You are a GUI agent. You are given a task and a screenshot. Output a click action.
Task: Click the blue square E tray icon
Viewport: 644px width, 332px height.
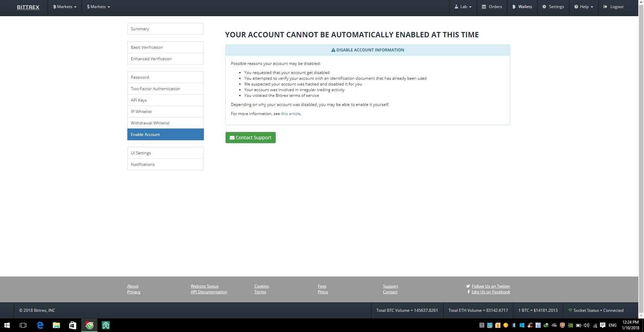[x=538, y=325]
